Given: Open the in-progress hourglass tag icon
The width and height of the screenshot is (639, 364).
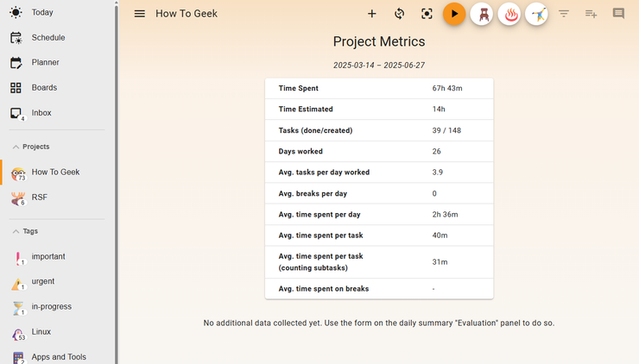Looking at the screenshot, I should tap(18, 308).
